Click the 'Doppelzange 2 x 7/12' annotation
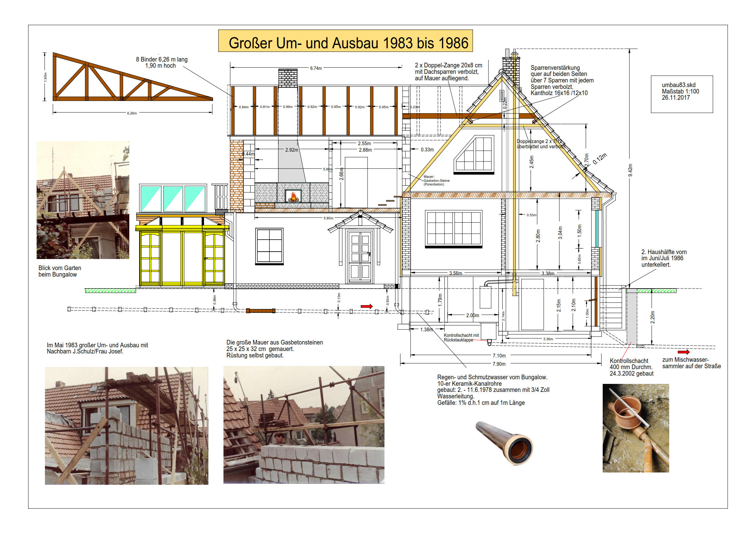Screen dimensions: 756x534 [541, 144]
